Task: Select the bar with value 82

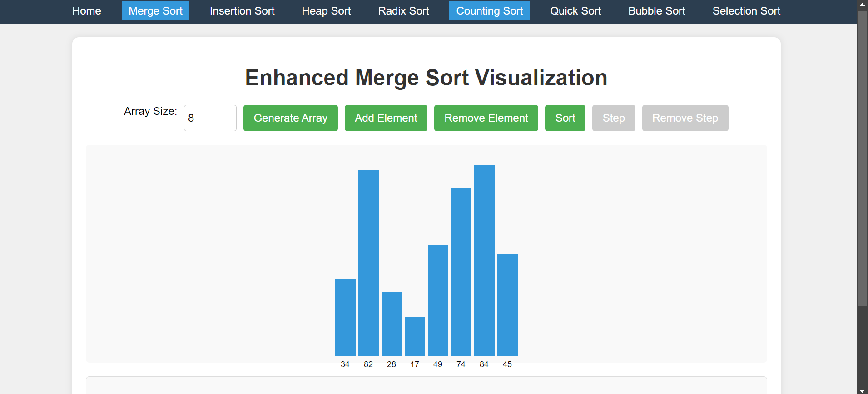Action: (x=368, y=263)
